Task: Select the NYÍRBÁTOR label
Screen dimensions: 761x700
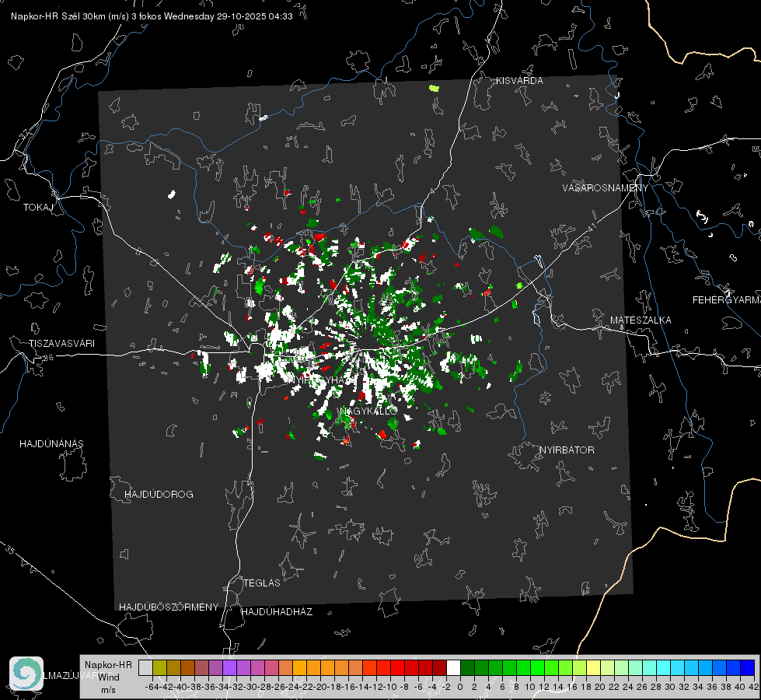Action: click(x=567, y=450)
